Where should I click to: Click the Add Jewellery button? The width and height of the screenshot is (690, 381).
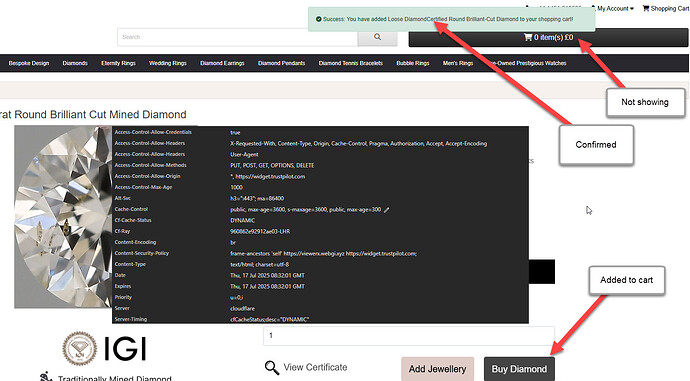(437, 369)
